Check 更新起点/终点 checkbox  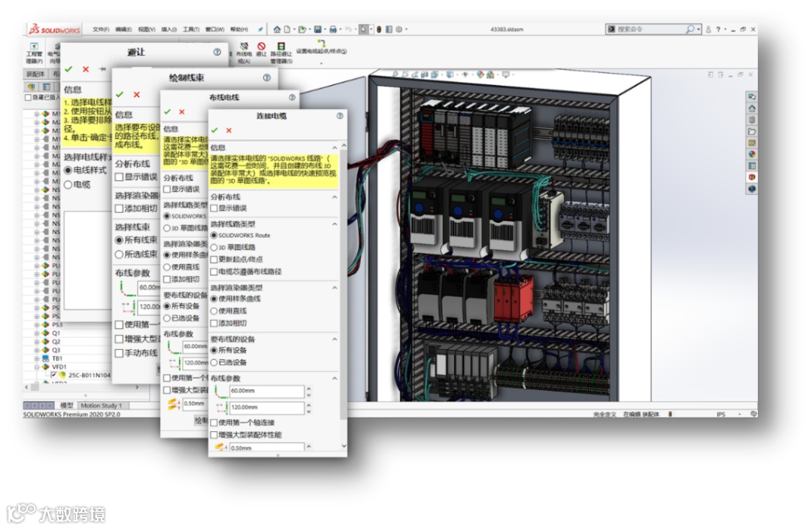[x=214, y=260]
